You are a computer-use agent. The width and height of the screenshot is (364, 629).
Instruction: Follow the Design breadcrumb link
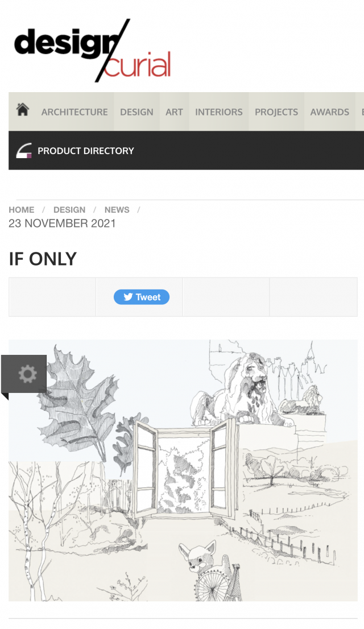(x=69, y=210)
